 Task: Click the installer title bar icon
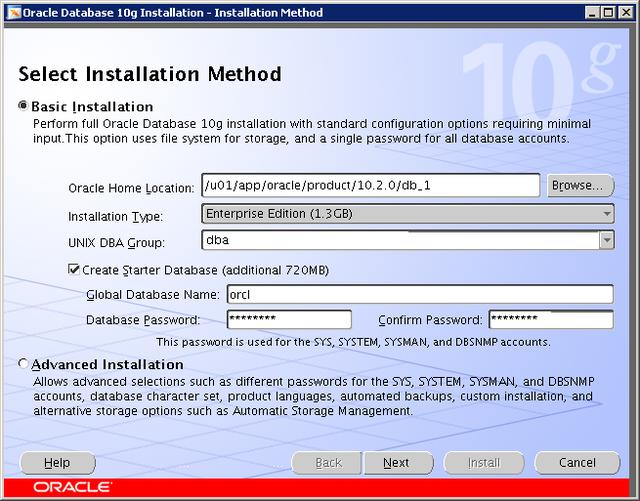[x=14, y=13]
